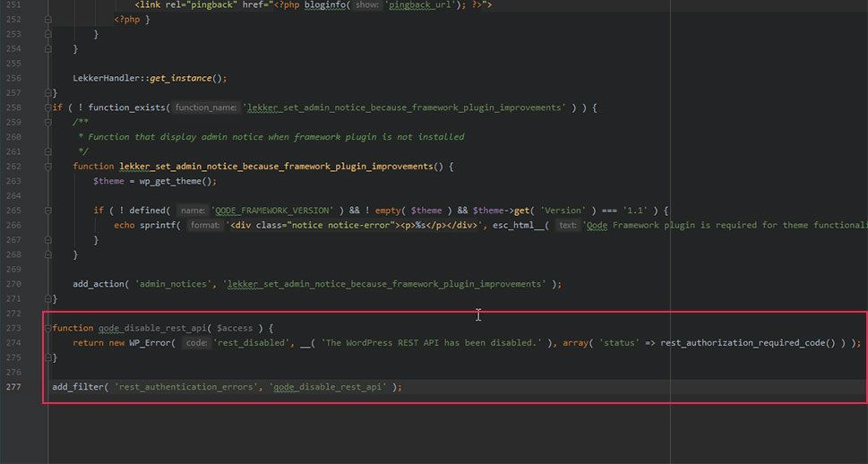This screenshot has height=464, width=868.
Task: Fold the function starting on line 262
Action: [x=47, y=166]
